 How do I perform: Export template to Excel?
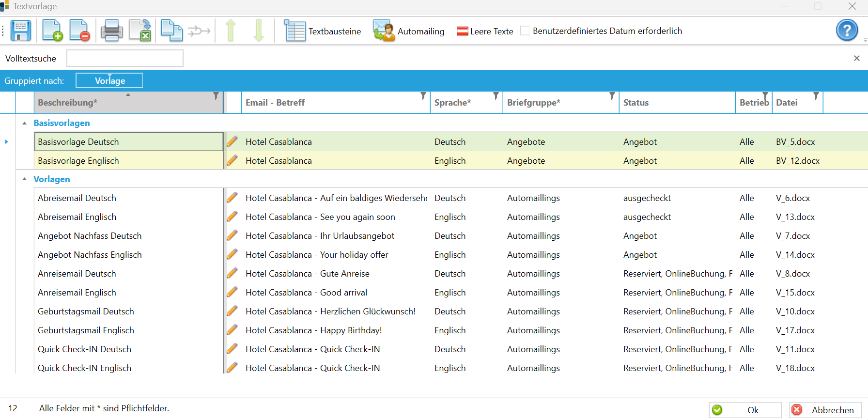tap(140, 31)
